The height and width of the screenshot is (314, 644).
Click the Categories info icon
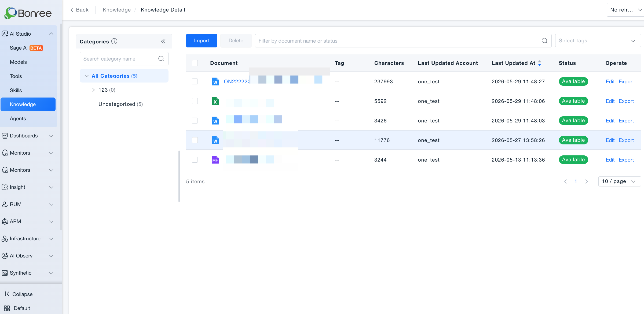click(x=114, y=41)
